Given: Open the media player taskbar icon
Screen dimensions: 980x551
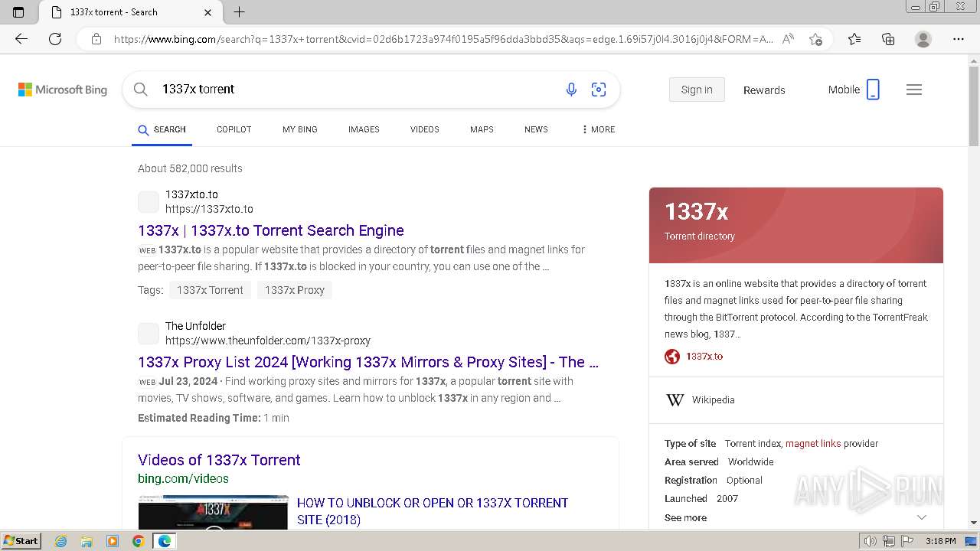Looking at the screenshot, I should tap(113, 541).
